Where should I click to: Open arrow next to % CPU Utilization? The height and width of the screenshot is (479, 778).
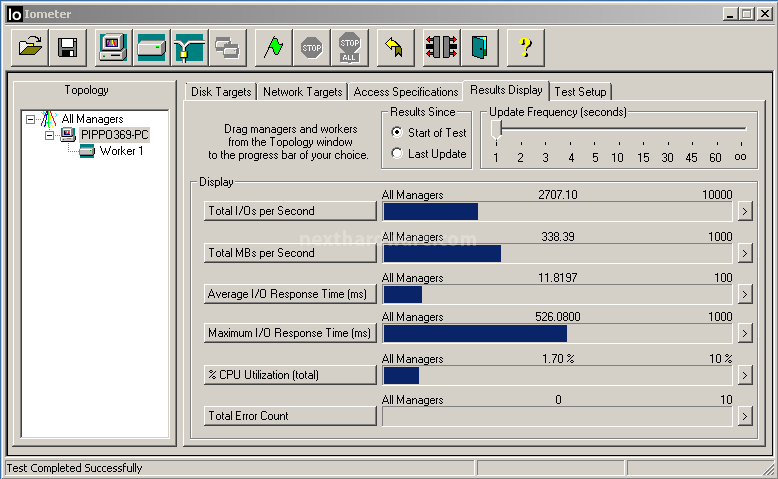745,375
